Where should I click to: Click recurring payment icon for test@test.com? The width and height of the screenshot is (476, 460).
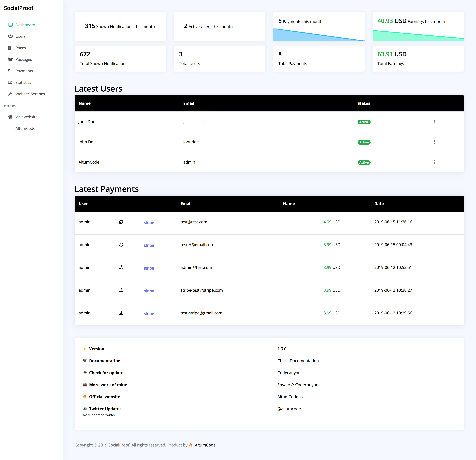tap(121, 222)
